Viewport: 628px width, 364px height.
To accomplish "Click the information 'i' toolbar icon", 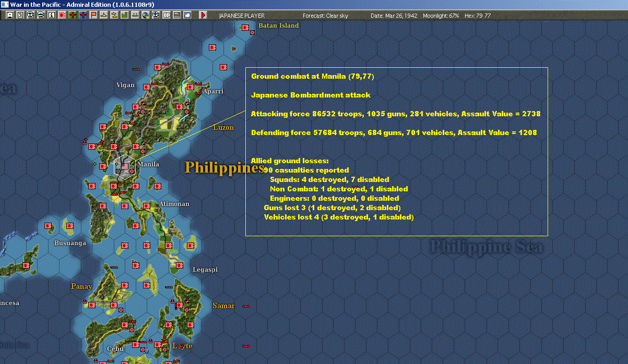I will (x=51, y=15).
